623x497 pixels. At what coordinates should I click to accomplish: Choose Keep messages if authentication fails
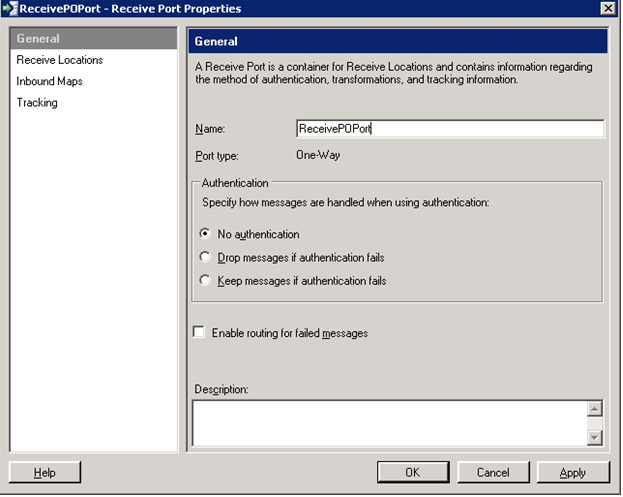click(x=205, y=281)
